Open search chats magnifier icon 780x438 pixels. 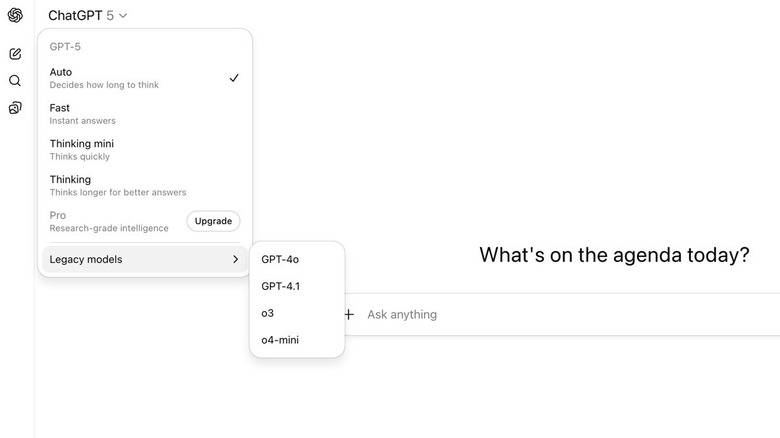point(15,81)
